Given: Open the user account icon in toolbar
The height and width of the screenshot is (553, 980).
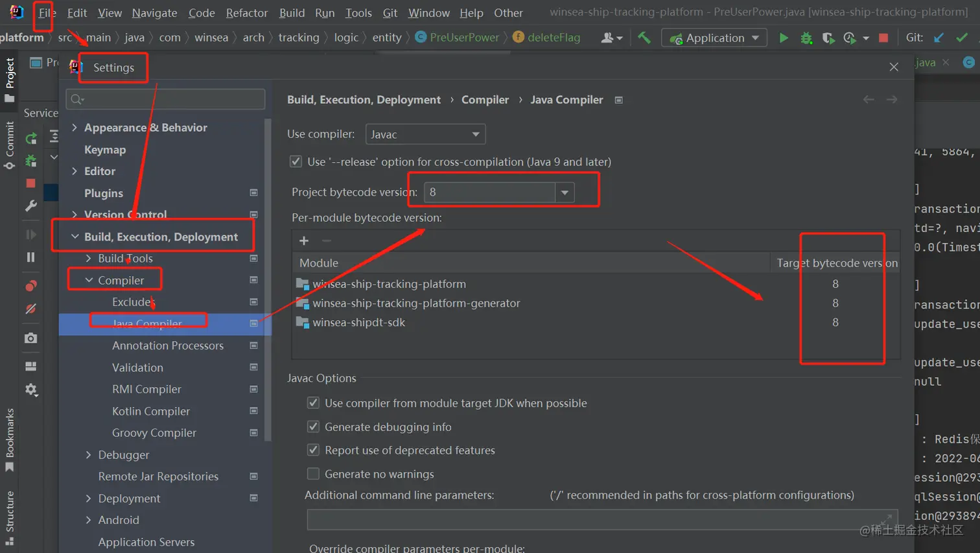Looking at the screenshot, I should 611,38.
